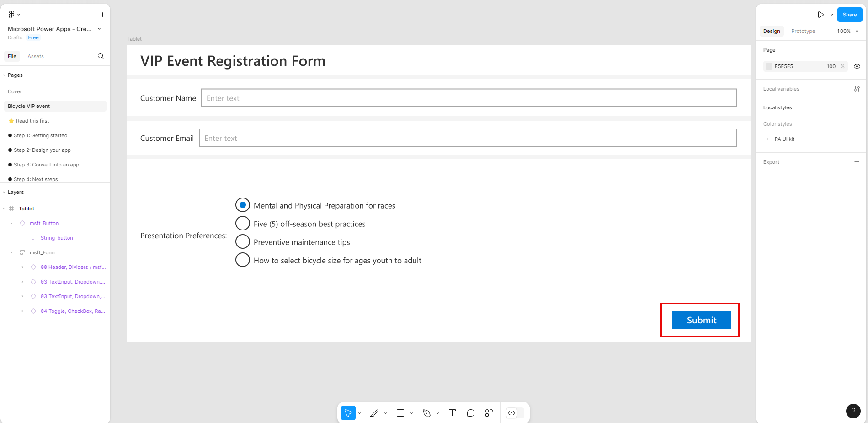Expand the PA UI kit color styles
Image resolution: width=868 pixels, height=423 pixels.
[767, 139]
